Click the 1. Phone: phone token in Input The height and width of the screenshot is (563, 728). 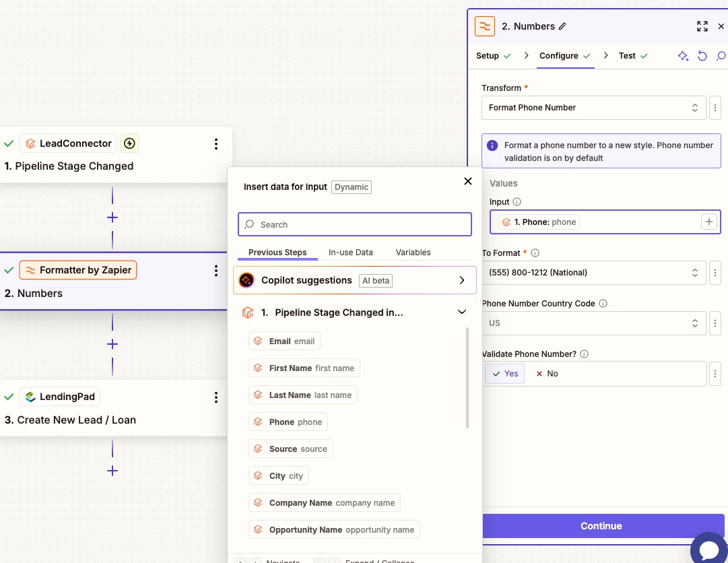pos(539,222)
